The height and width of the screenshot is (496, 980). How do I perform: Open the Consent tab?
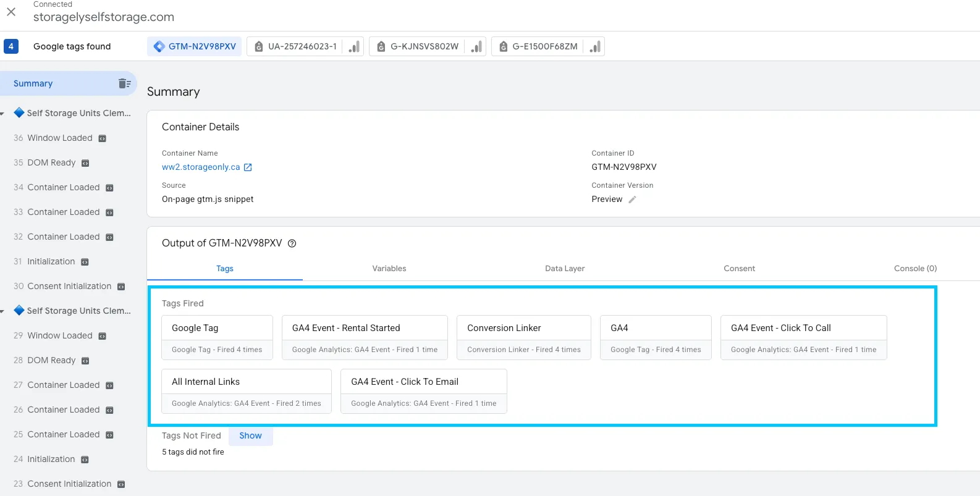[x=740, y=268]
